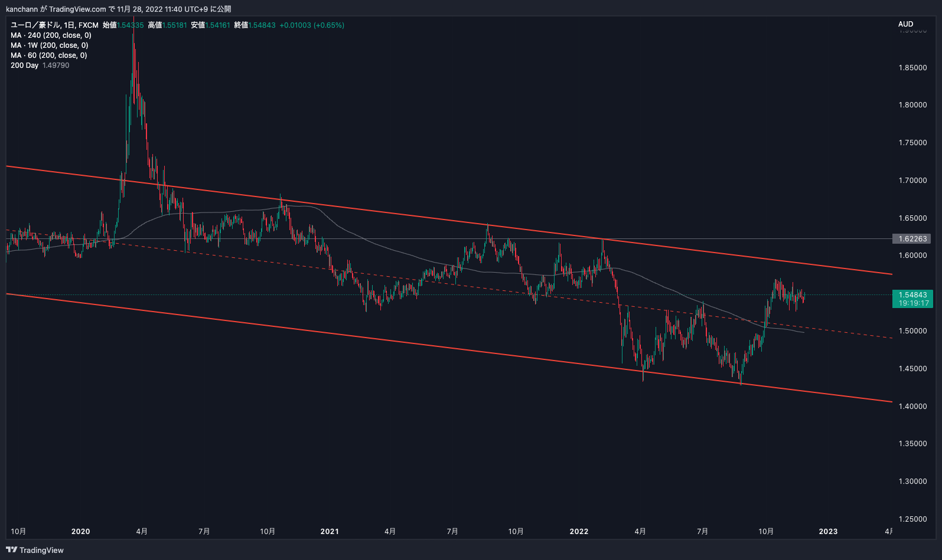Click the 1.45000 price axis label

click(912, 369)
